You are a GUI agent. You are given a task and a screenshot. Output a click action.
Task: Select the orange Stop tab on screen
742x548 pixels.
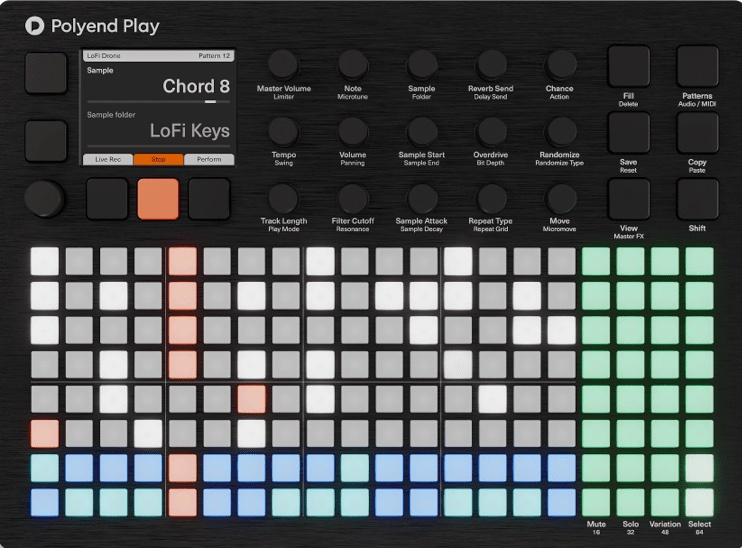click(159, 159)
